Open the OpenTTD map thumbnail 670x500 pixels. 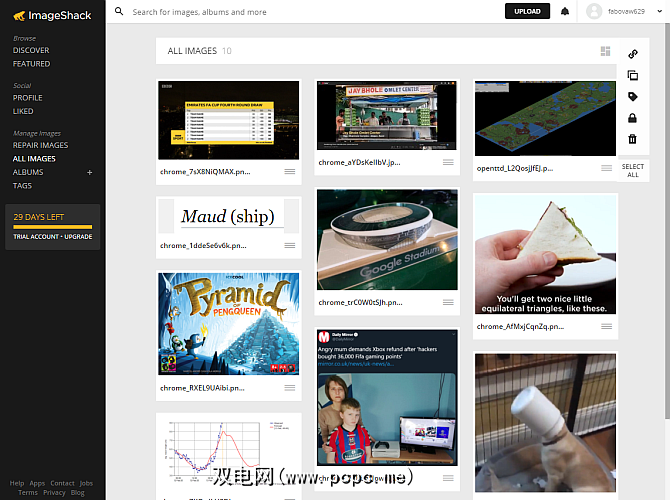click(545, 118)
